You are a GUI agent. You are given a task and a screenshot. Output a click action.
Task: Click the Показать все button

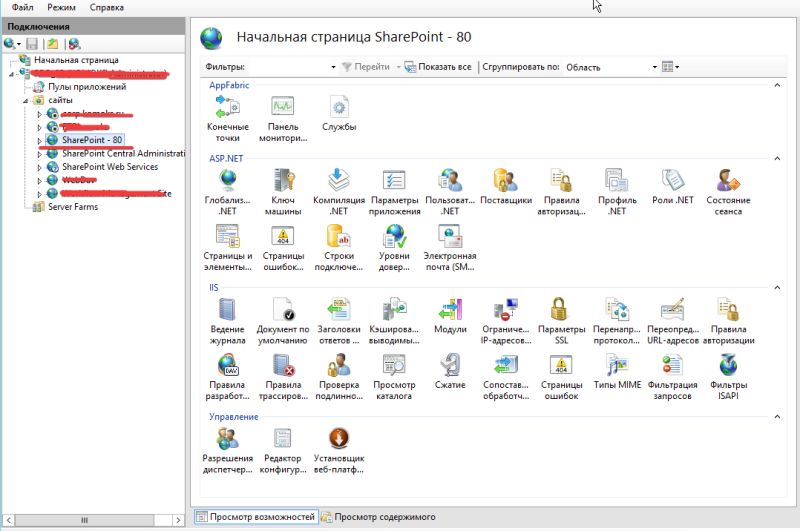tap(438, 67)
